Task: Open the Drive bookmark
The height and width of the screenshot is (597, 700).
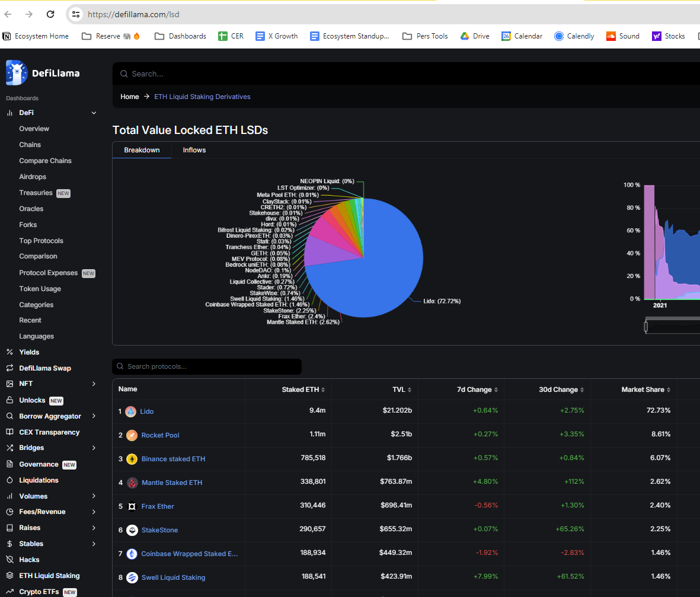Action: pyautogui.click(x=475, y=36)
